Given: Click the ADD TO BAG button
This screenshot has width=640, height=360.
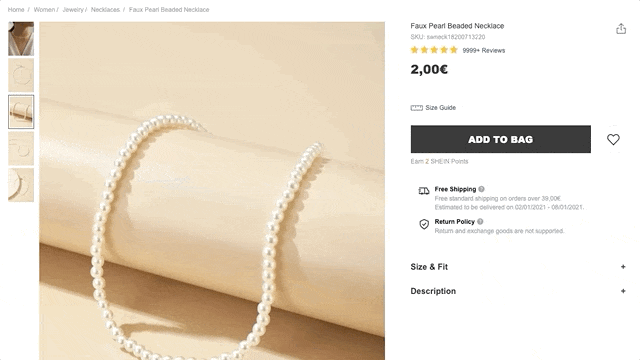Looking at the screenshot, I should click(x=500, y=139).
